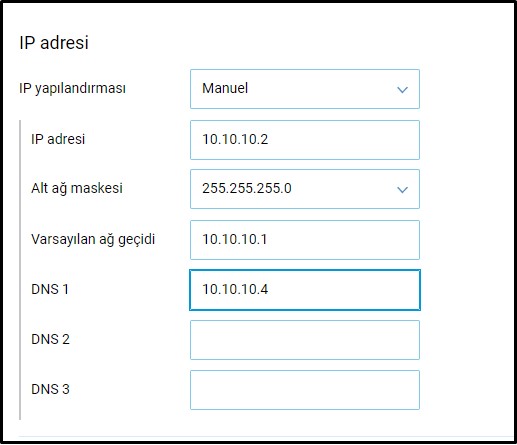Click the empty DNS 3 field
517x445 pixels.
pos(305,390)
